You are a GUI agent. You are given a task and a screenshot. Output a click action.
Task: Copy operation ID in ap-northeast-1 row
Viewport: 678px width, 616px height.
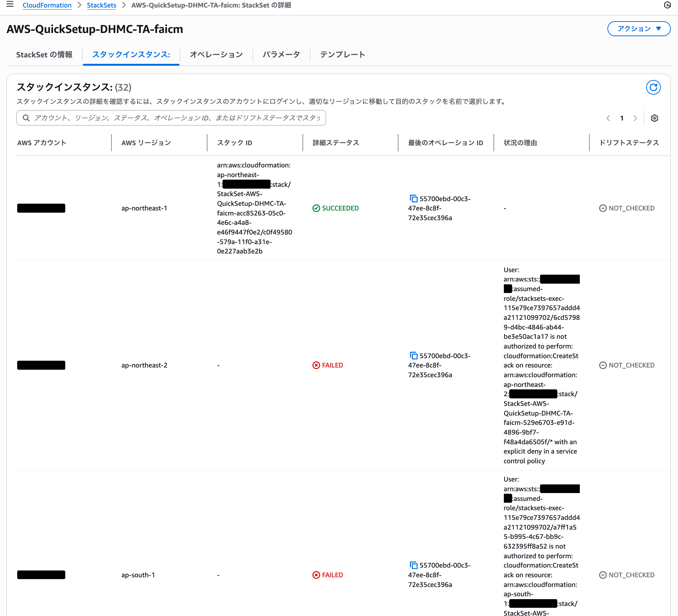[x=414, y=199]
